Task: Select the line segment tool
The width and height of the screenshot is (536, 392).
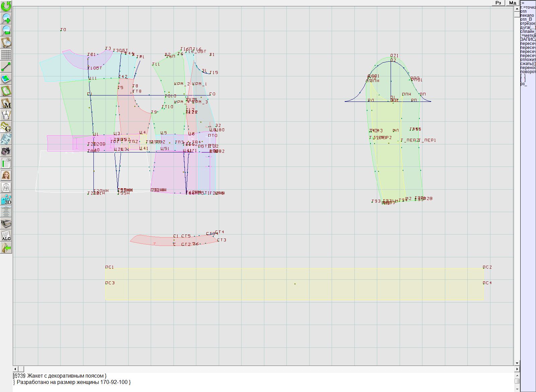Action: [6, 67]
